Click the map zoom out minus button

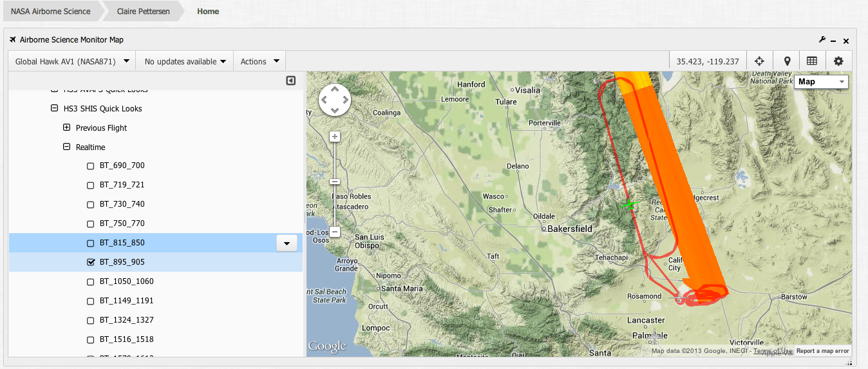[x=335, y=232]
